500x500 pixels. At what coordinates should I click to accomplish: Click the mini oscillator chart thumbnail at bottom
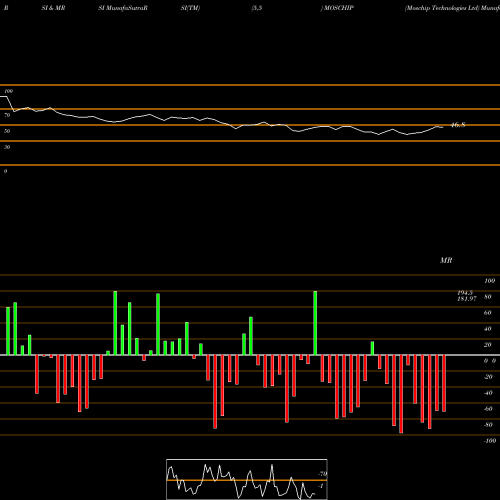[247, 479]
